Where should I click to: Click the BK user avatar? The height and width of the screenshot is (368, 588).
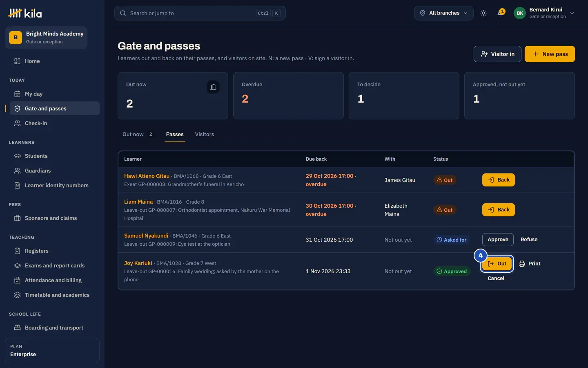pyautogui.click(x=520, y=13)
